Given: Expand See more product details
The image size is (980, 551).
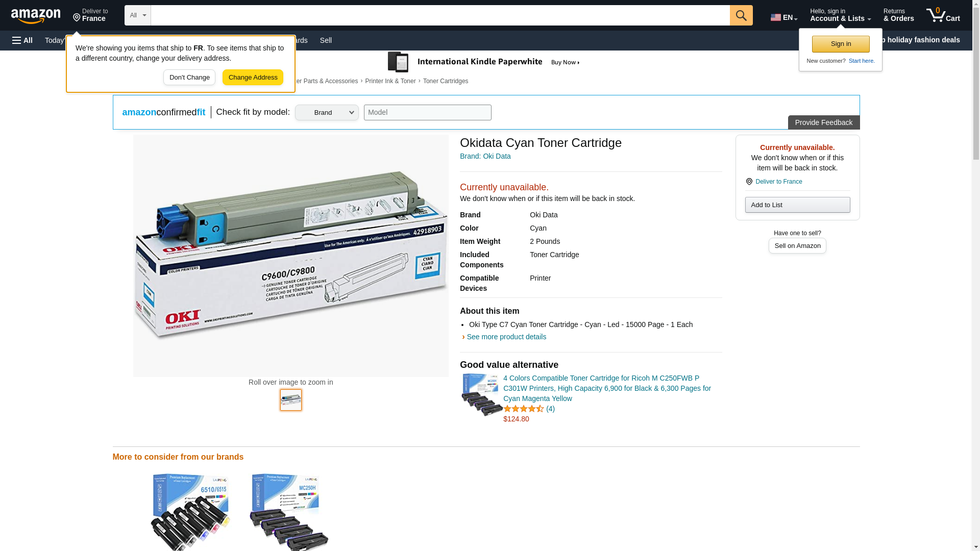Looking at the screenshot, I should (506, 337).
